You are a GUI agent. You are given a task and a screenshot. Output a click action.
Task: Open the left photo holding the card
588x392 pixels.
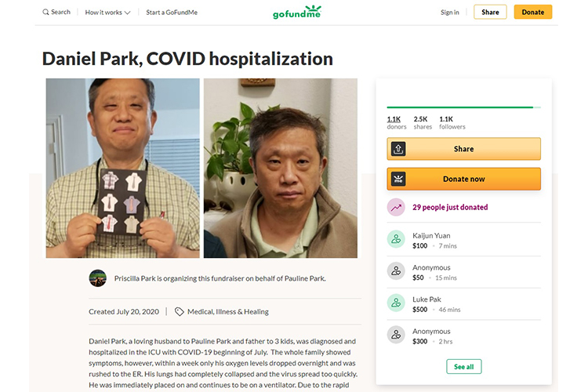point(122,168)
